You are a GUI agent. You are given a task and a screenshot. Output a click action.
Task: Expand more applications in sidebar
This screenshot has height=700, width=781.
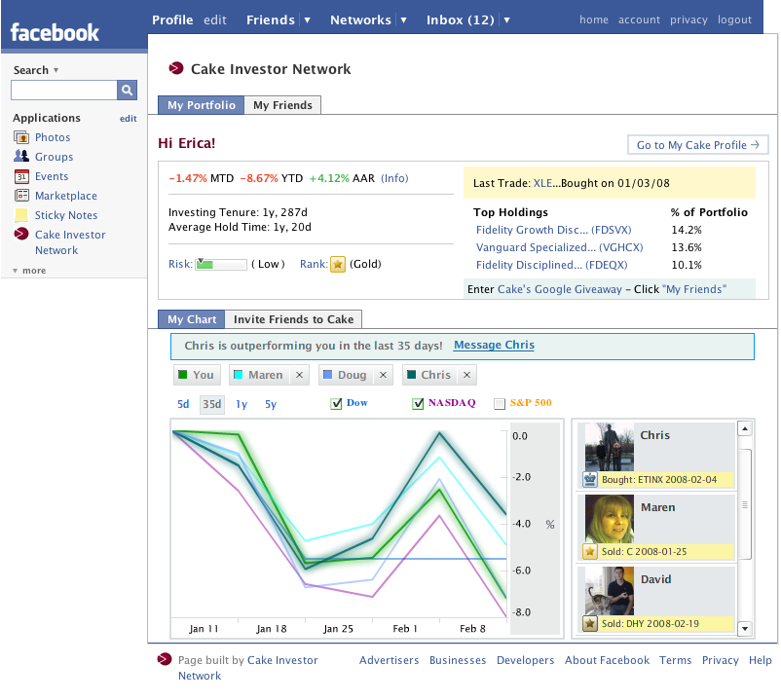pos(29,271)
